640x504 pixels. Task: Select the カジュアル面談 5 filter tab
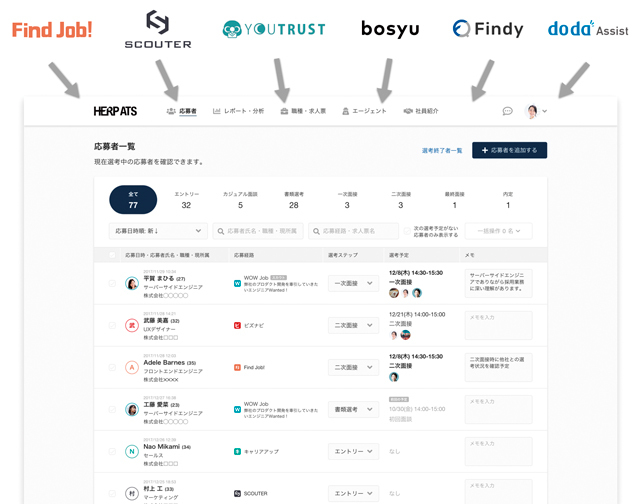(240, 200)
